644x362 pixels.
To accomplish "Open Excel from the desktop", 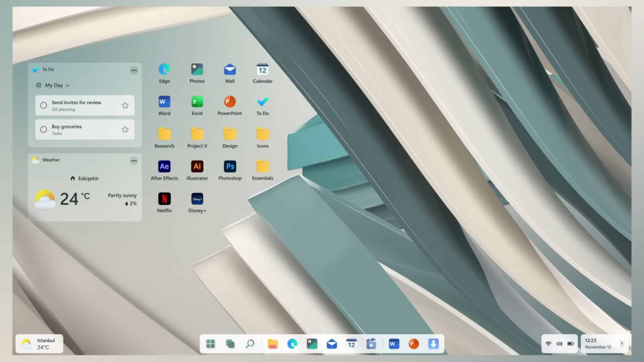I will (x=197, y=101).
